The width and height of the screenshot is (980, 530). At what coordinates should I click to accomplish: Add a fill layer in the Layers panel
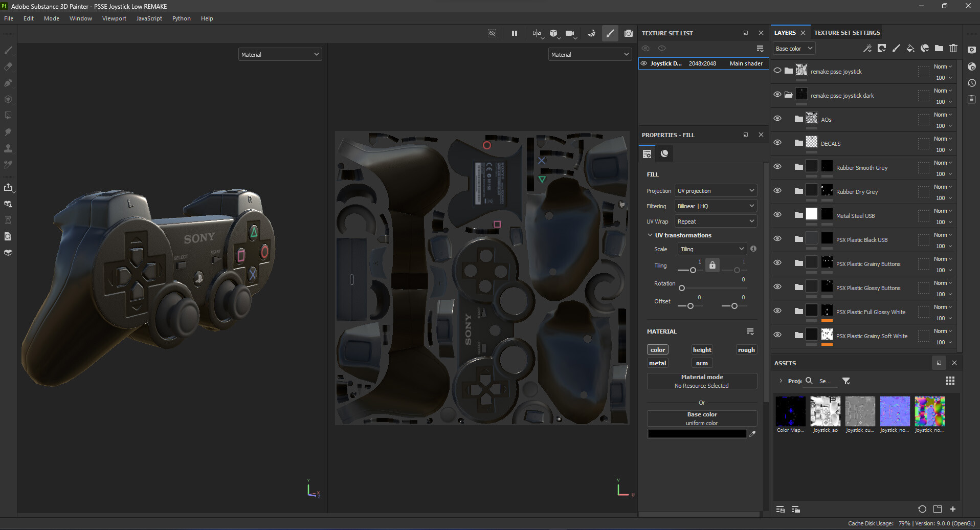[910, 48]
